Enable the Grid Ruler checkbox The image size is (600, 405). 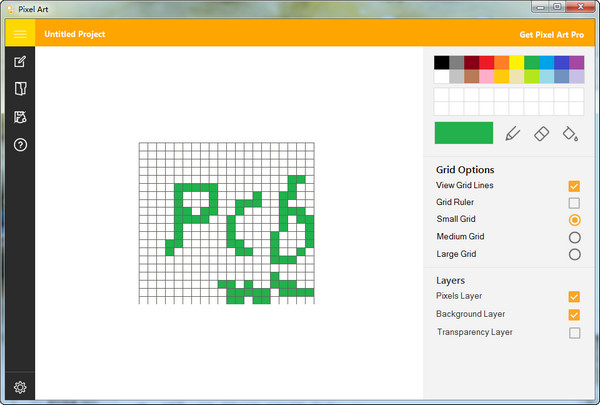tap(574, 203)
